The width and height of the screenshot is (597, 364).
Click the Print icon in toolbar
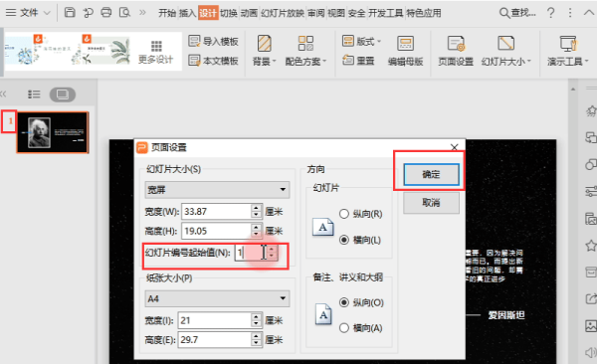[106, 13]
